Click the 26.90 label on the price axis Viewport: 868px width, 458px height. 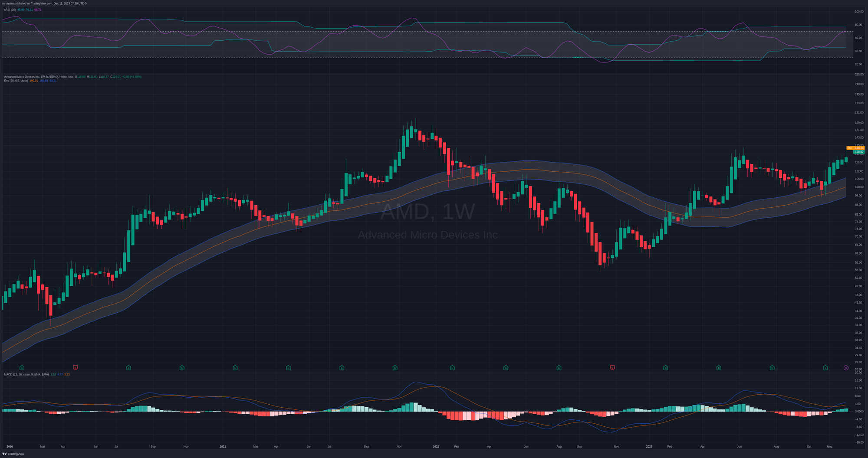(859, 370)
